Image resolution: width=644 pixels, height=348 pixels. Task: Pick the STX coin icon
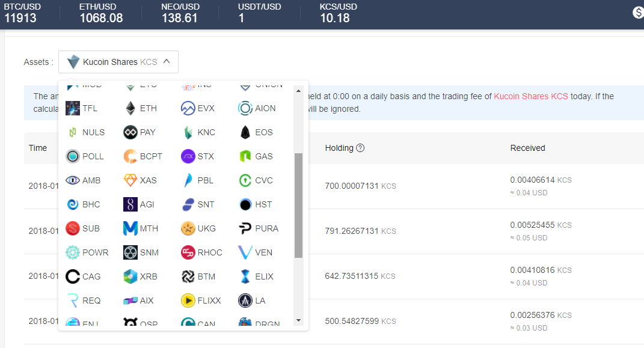(188, 156)
